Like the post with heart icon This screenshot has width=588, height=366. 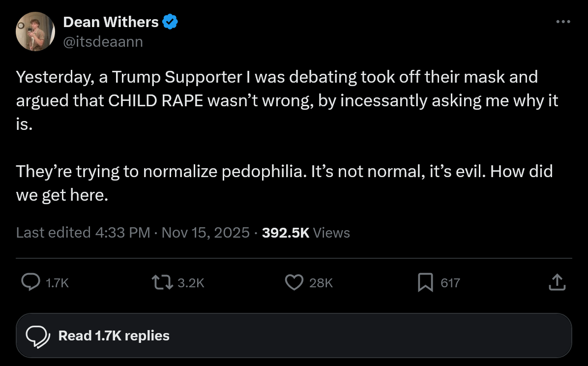coord(294,282)
